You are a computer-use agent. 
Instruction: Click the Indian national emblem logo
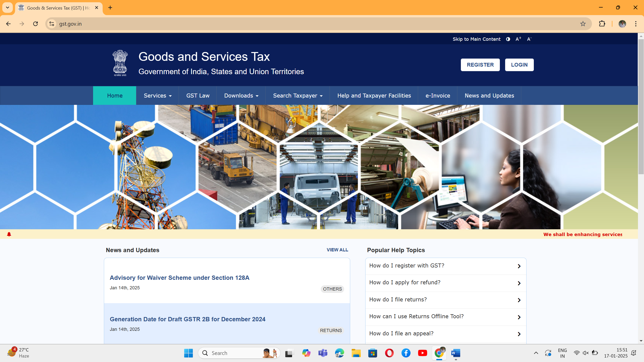120,63
